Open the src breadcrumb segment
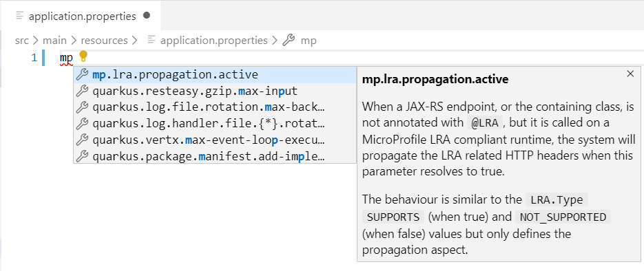Viewport: 644px width, 271px height. [x=22, y=41]
